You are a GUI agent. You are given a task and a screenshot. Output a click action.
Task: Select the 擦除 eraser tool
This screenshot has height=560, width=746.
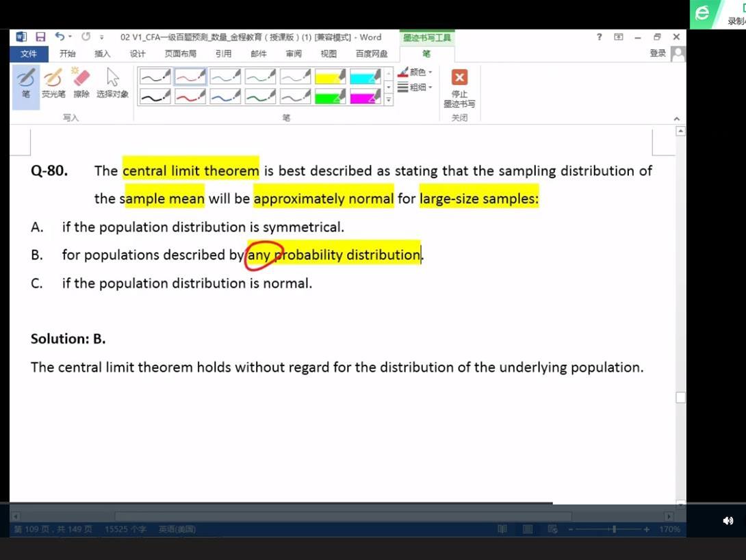point(81,84)
